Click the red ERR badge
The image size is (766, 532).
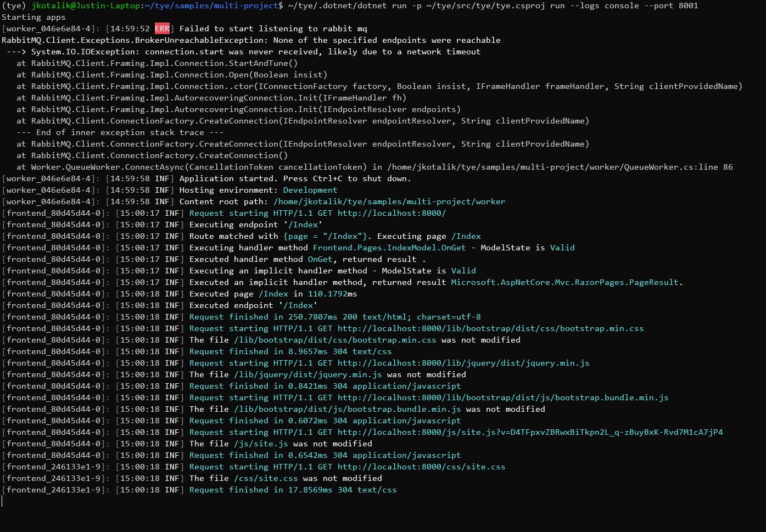tap(162, 28)
